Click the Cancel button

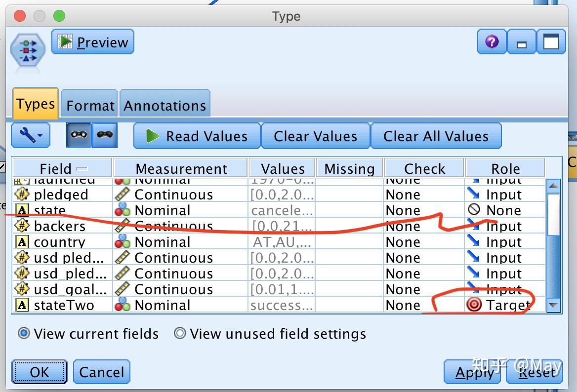click(102, 372)
